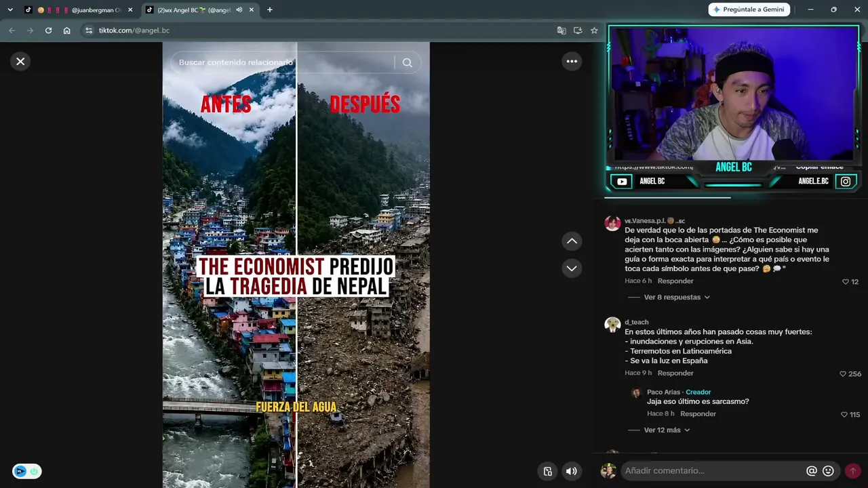
Task: Click Vanesa's profile avatar
Action: pyautogui.click(x=612, y=224)
